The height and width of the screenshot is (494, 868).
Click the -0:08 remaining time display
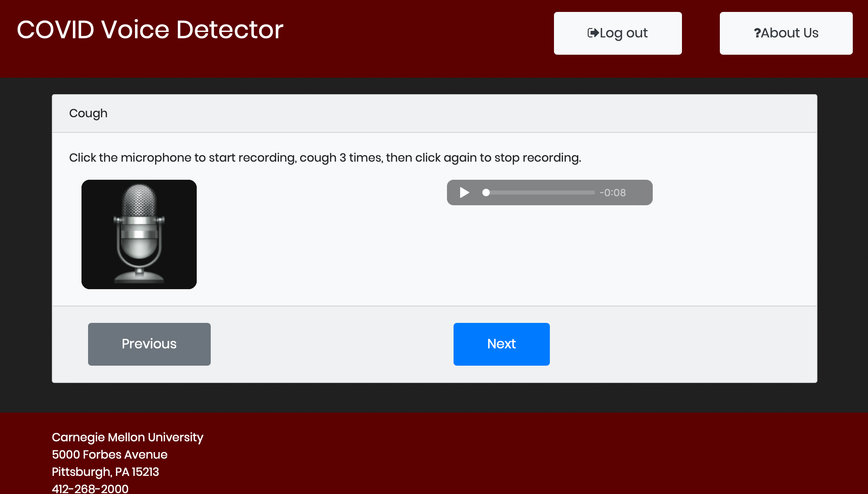pyautogui.click(x=612, y=192)
